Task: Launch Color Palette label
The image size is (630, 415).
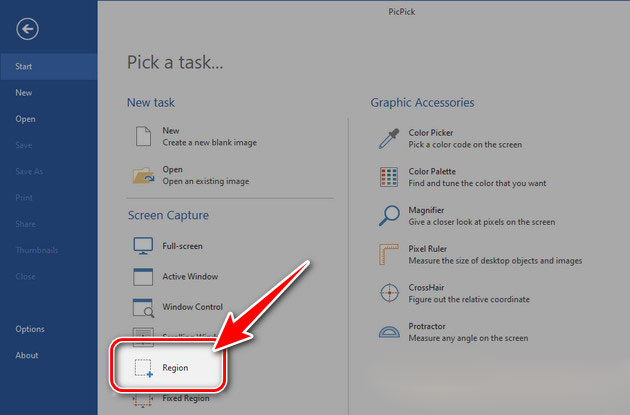Action: (432, 172)
